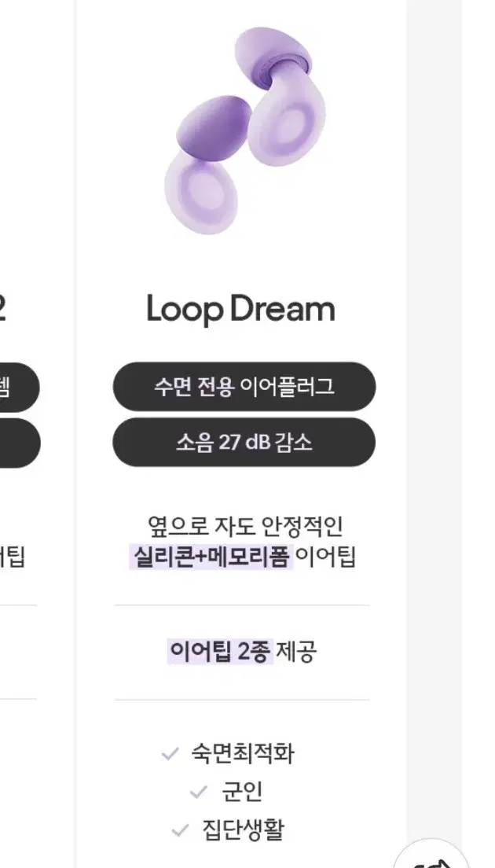Click the cut-off product title ending in 2
Image resolution: width=495 pixels, height=868 pixels.
pos(2,310)
